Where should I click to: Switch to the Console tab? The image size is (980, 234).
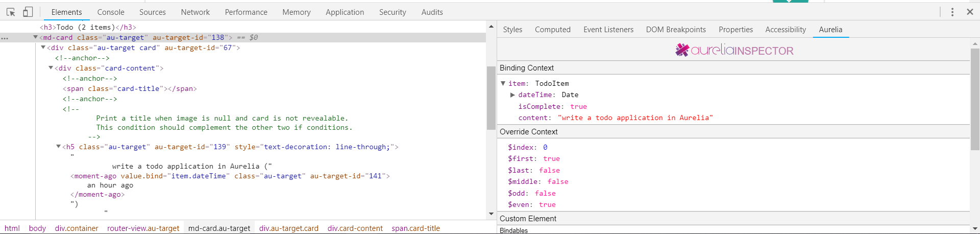coord(111,12)
